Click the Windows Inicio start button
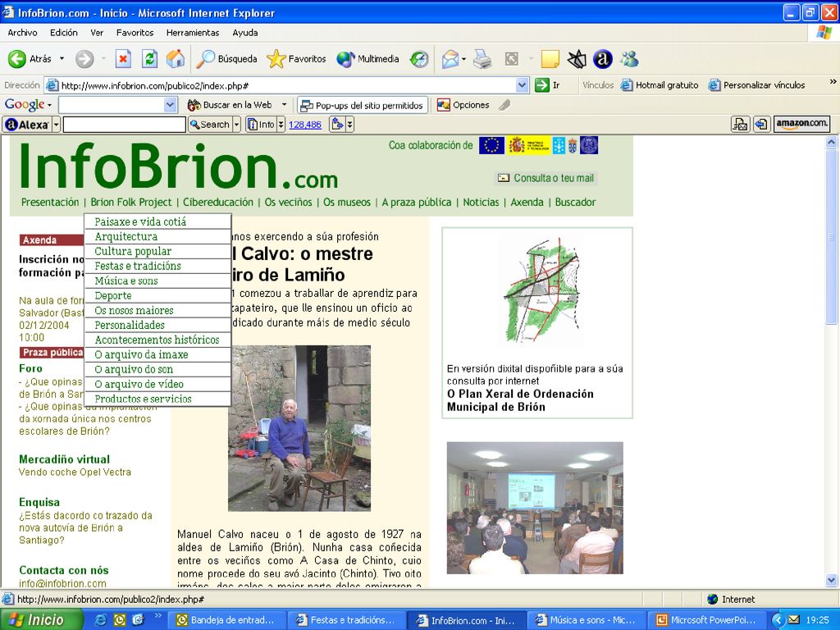The image size is (840, 630). 41,620
